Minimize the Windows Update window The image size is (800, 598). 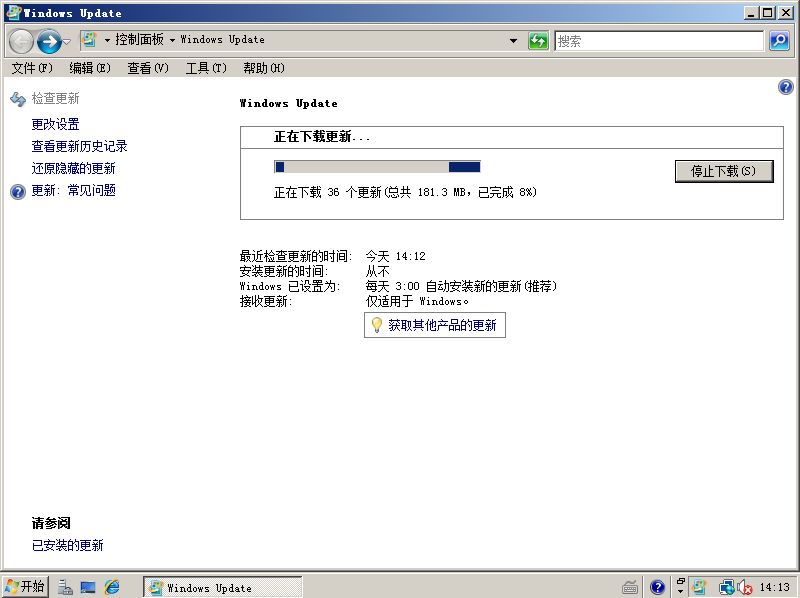751,13
